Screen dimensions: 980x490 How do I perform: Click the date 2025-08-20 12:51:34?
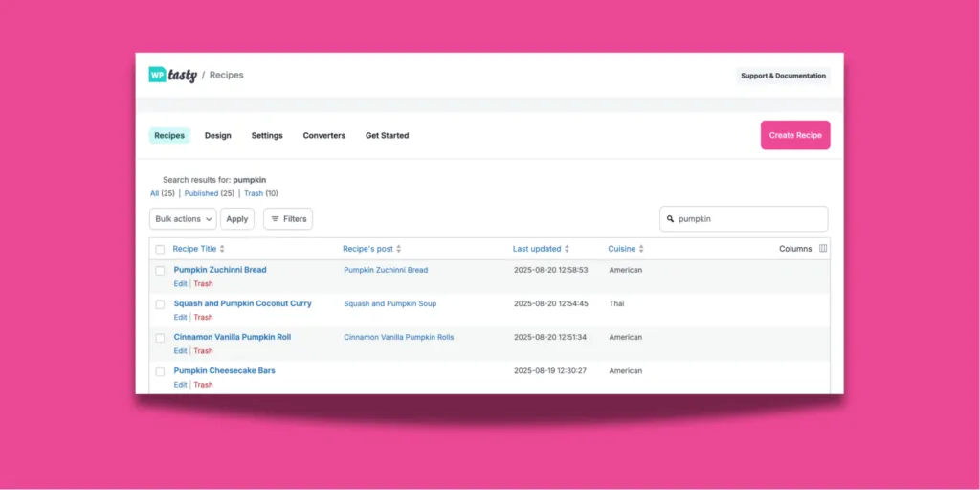click(550, 337)
